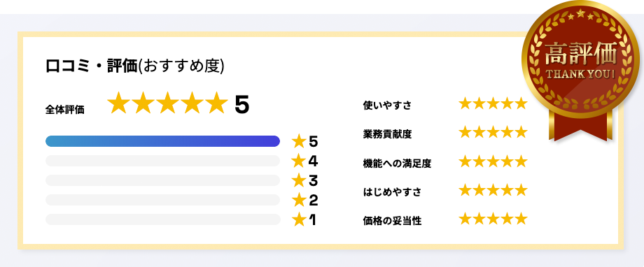Screen dimensions: 644x267
Task: Click the star icon next to rating 1
Action: tap(299, 220)
